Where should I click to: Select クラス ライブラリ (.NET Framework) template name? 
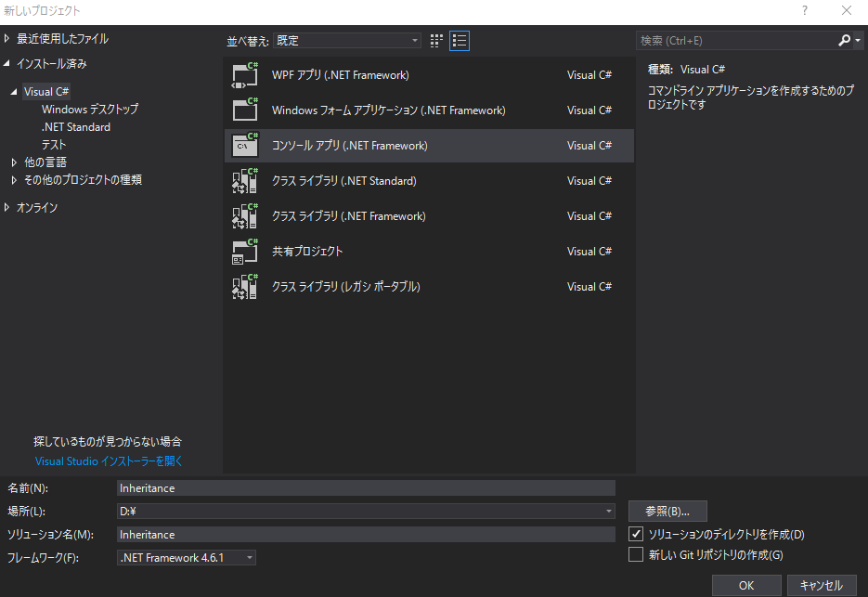tap(349, 216)
